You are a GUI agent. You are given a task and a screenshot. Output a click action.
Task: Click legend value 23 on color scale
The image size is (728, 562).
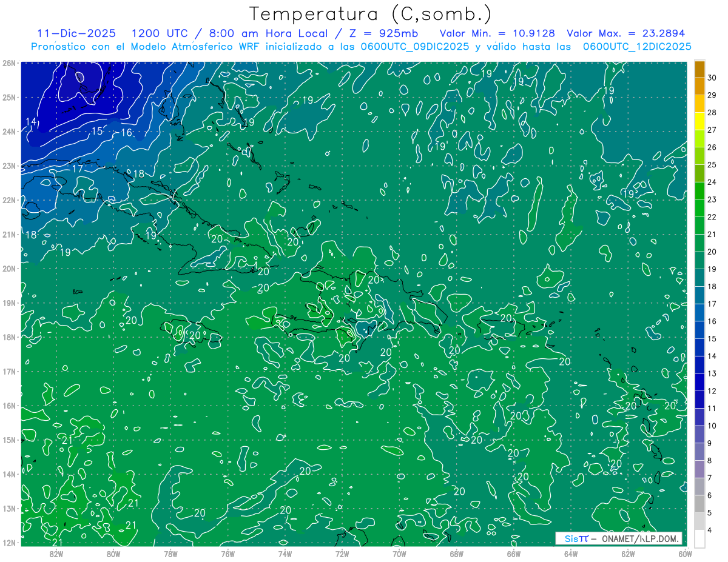pyautogui.click(x=712, y=199)
